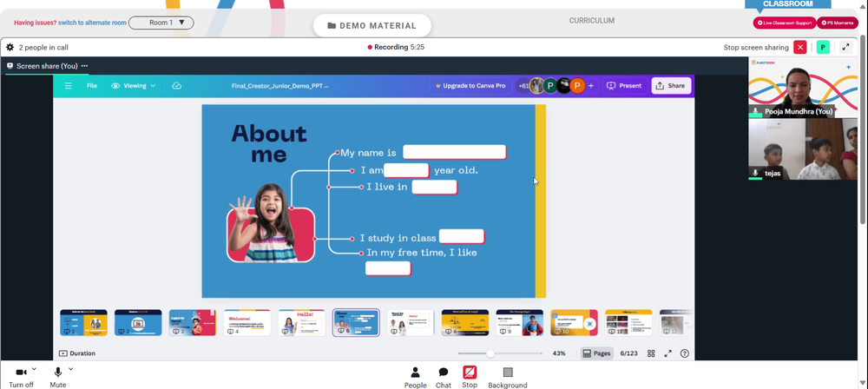Open the call settings gear icon

click(x=10, y=47)
